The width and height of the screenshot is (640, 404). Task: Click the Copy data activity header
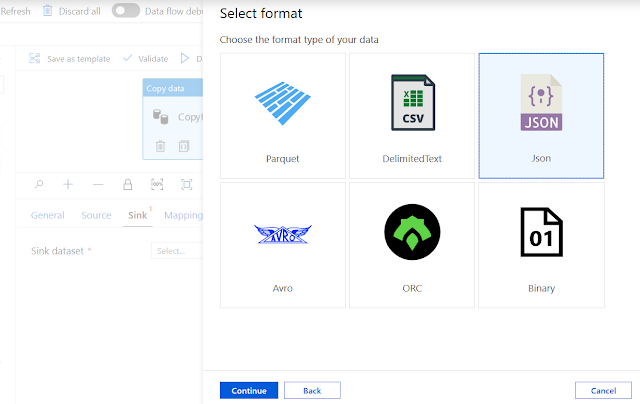(x=173, y=88)
